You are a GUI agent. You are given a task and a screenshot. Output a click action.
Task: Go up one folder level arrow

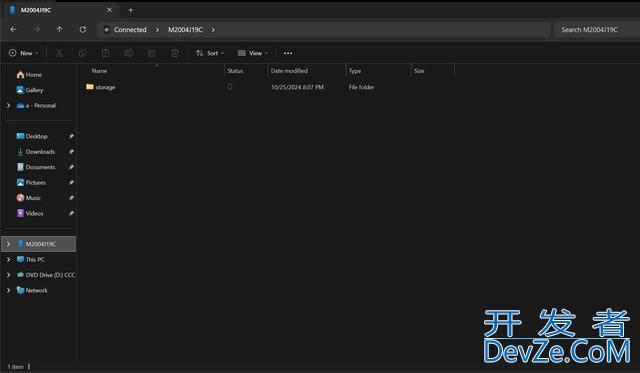60,29
